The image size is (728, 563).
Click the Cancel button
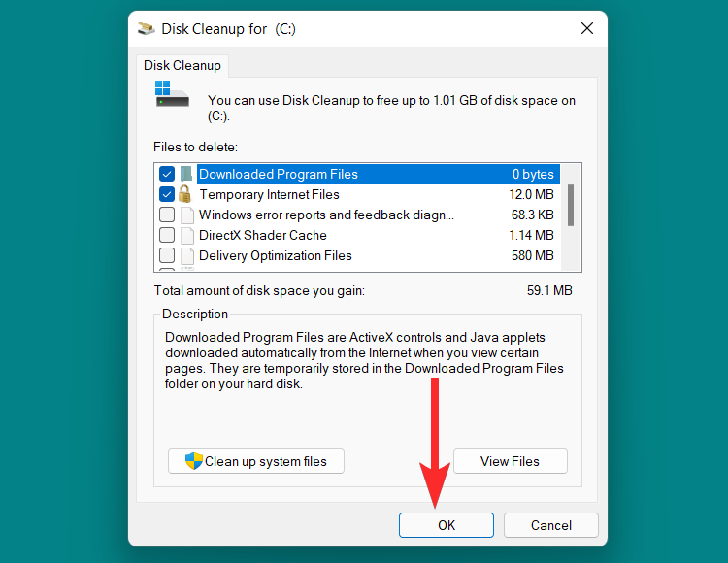(551, 525)
